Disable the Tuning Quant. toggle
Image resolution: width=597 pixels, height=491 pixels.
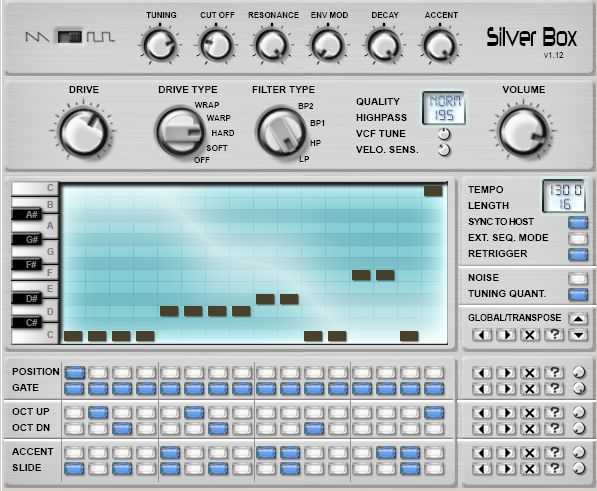(x=578, y=294)
